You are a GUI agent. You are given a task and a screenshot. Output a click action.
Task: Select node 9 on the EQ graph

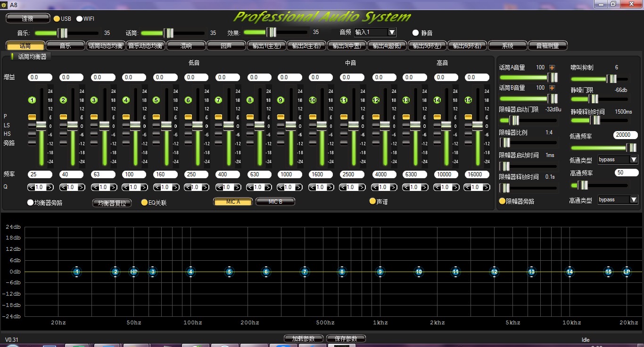(x=380, y=272)
